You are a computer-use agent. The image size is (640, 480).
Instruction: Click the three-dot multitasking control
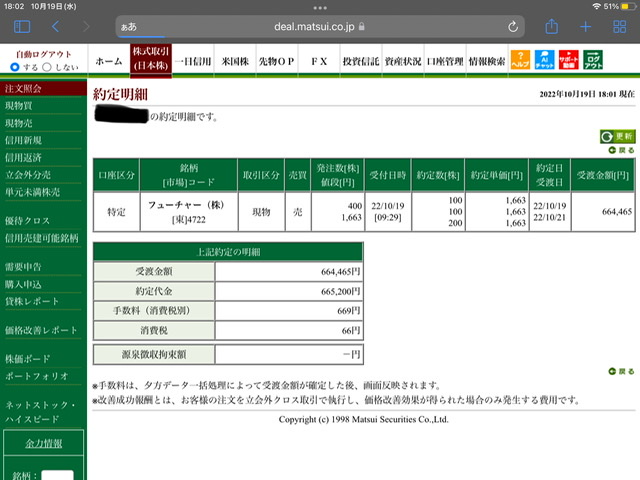tap(320, 8)
